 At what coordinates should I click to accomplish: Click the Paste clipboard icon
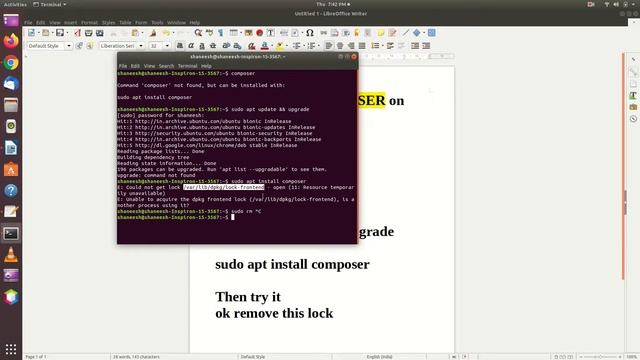135,33
